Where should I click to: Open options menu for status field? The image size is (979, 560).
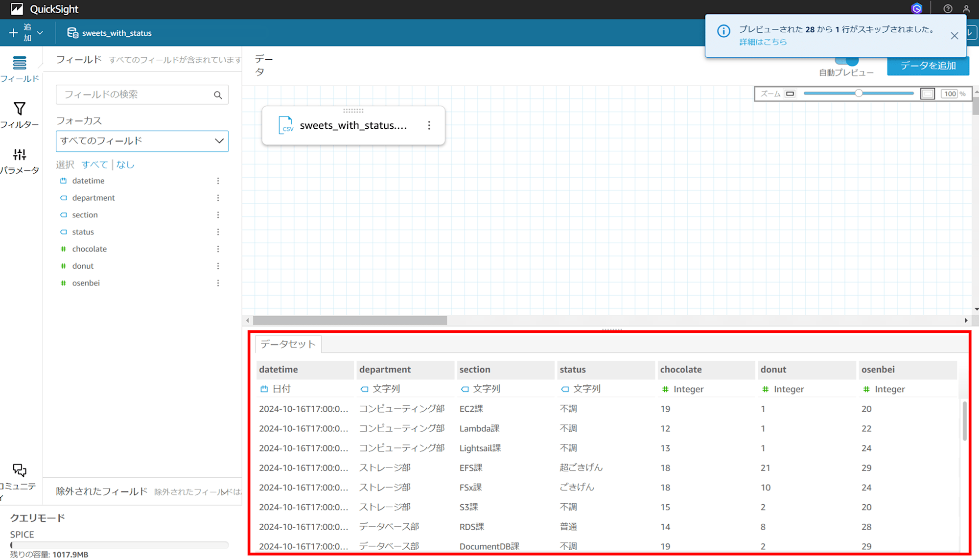[x=218, y=232]
